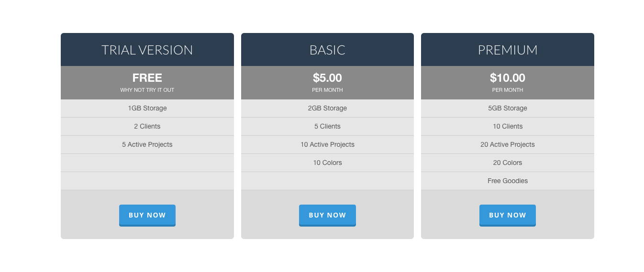The image size is (644, 272).
Task: Click the 1GB Storage feature row
Action: tap(147, 109)
